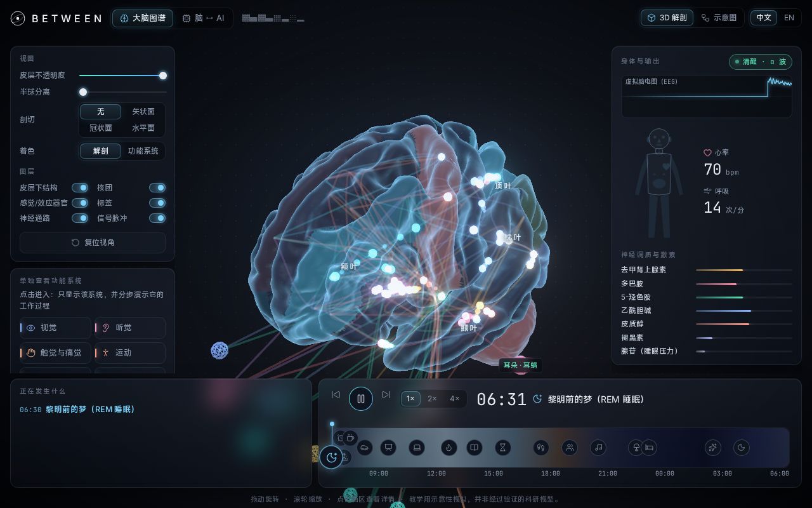Select the presentation board timeline event
Viewport: 812px width, 508px height.
point(388,448)
